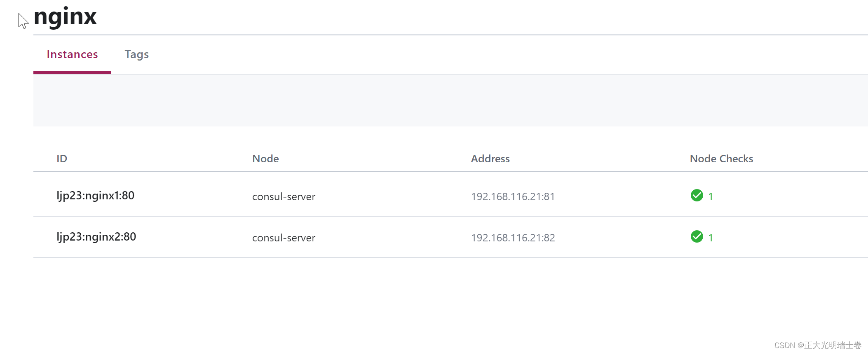Click the Node Checks column header

(x=721, y=159)
